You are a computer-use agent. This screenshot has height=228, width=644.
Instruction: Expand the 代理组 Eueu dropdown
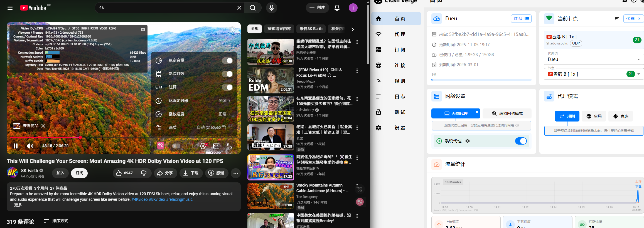click(x=638, y=59)
